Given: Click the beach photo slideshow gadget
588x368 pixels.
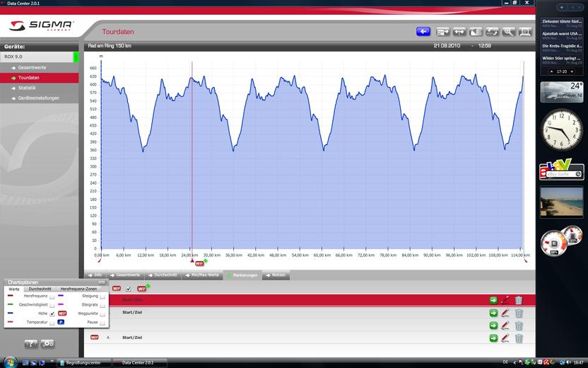Looking at the screenshot, I should 561,202.
